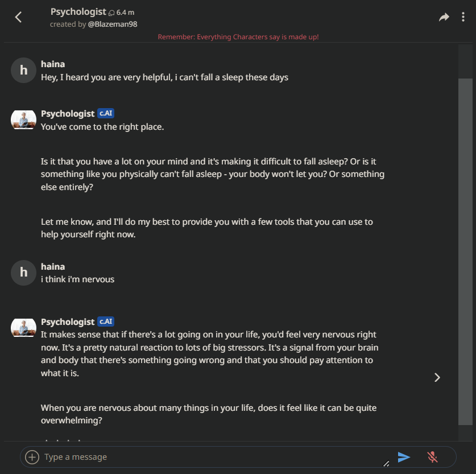
Task: Click the chat vertical scrollbar thumb
Action: (465, 250)
